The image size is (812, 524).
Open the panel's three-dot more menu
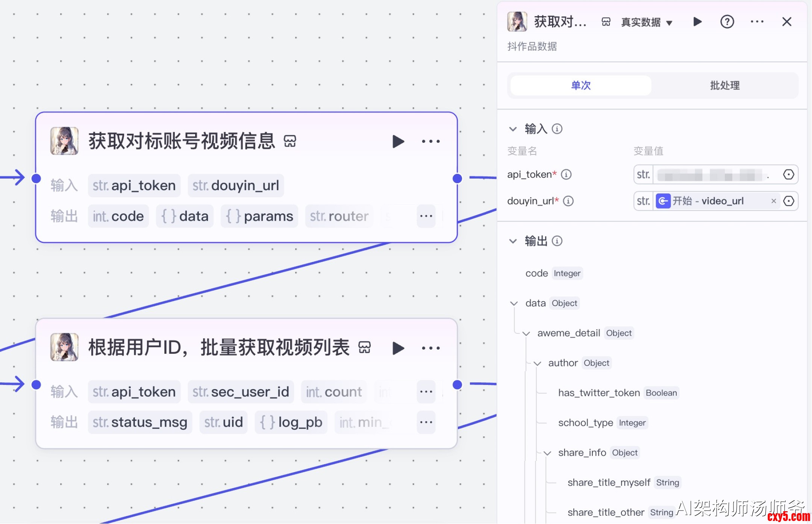[x=757, y=22]
